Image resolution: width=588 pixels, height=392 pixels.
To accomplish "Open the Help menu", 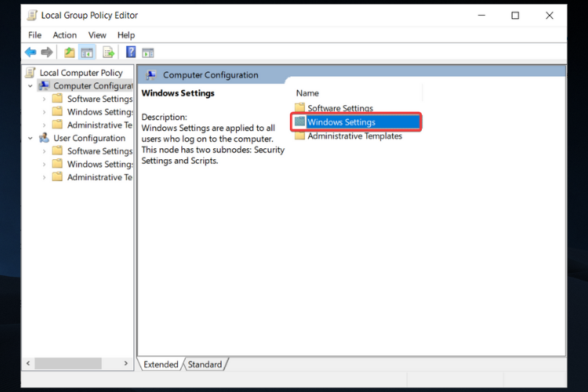I will [126, 34].
